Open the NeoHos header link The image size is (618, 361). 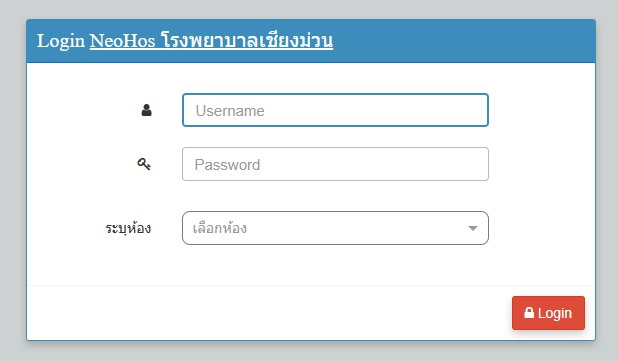122,41
